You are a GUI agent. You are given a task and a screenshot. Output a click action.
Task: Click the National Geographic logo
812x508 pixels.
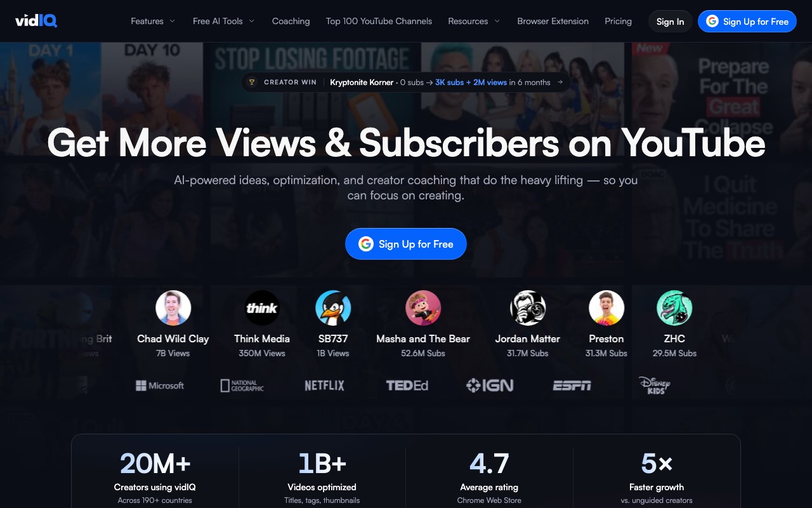click(x=242, y=385)
